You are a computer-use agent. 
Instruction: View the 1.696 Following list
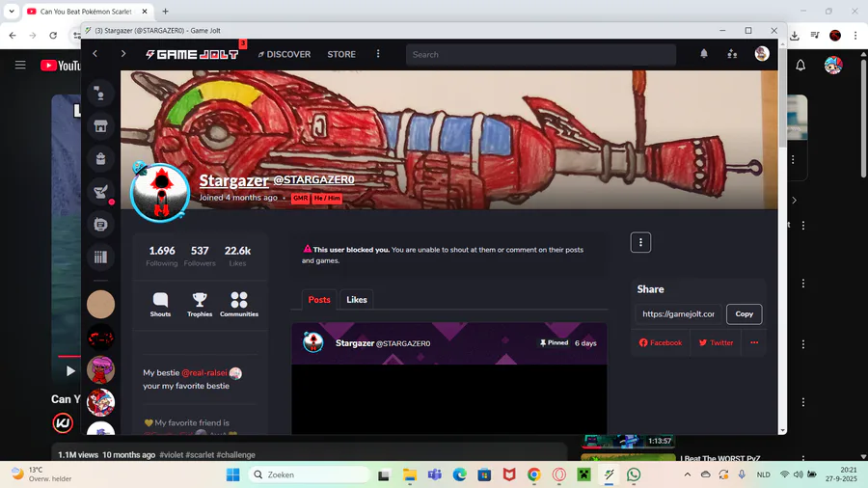pyautogui.click(x=162, y=256)
